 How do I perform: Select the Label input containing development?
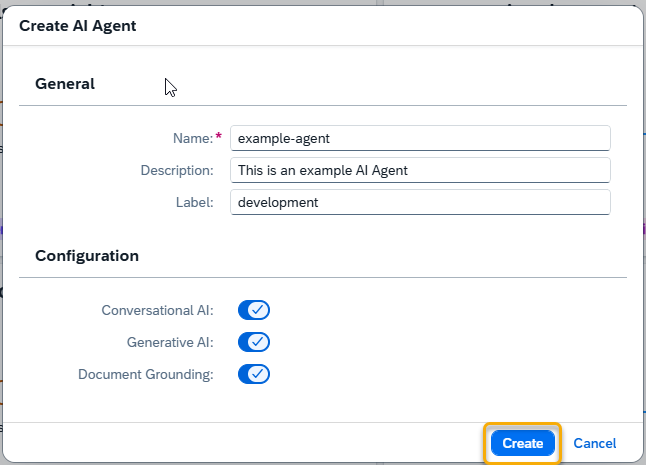tap(419, 202)
